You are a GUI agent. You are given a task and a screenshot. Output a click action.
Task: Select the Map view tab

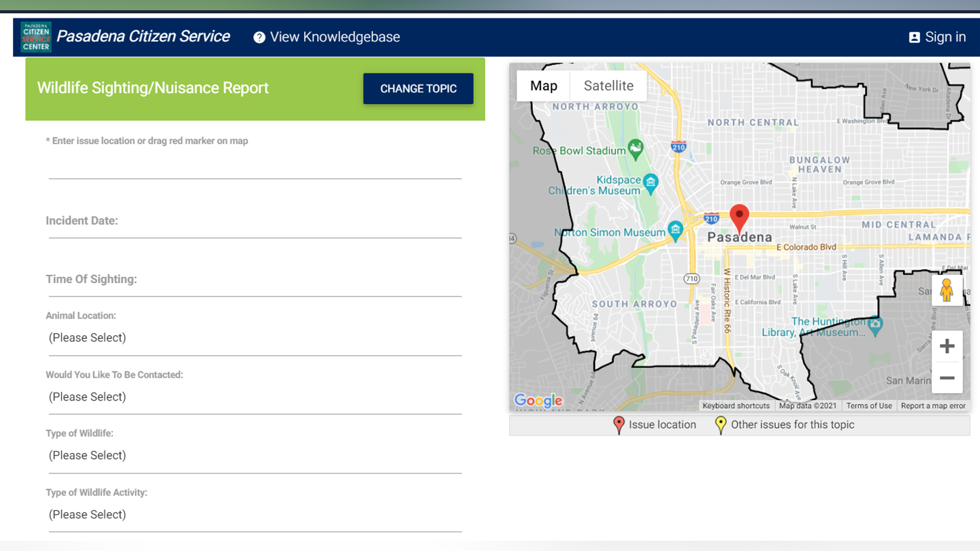tap(543, 86)
